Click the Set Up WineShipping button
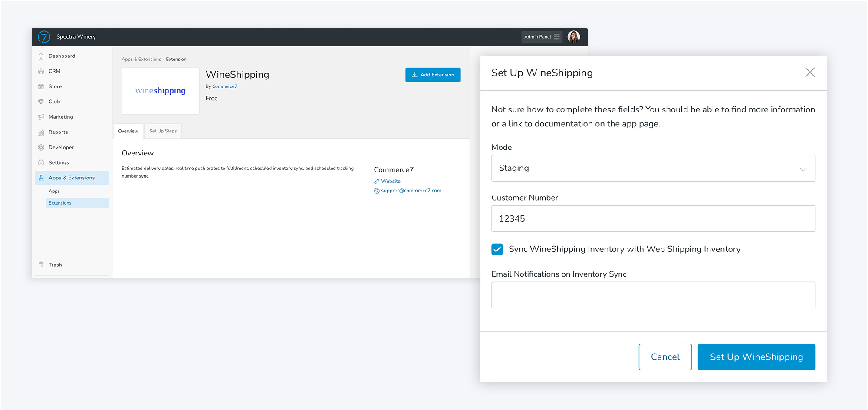 756,357
